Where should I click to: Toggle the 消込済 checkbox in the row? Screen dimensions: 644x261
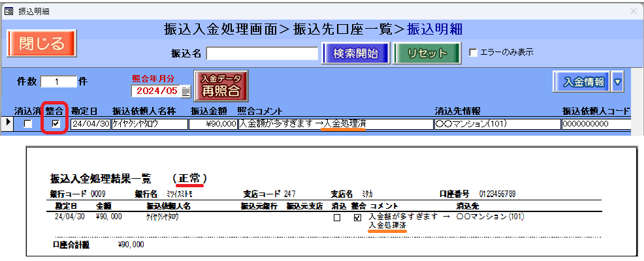coord(27,123)
